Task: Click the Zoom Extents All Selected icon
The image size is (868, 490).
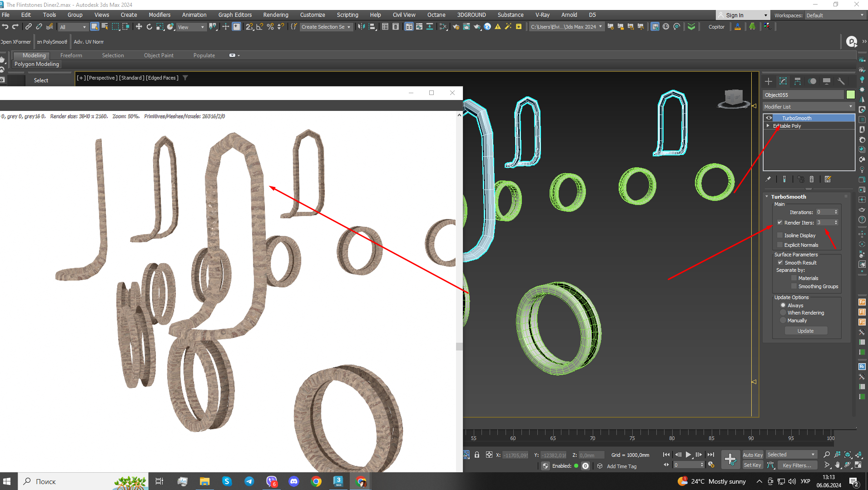Action: tap(858, 455)
